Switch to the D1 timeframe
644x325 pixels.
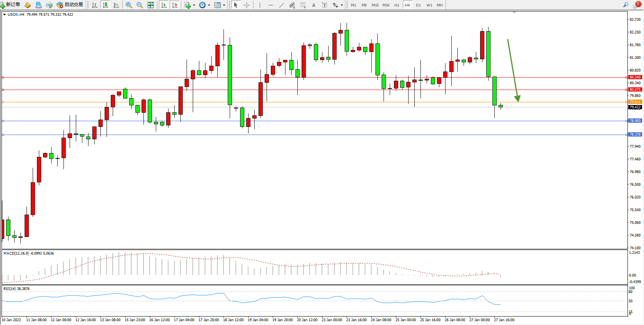[418, 5]
